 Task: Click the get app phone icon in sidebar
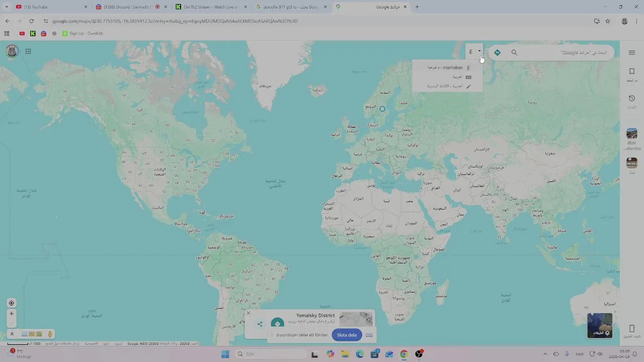632,328
